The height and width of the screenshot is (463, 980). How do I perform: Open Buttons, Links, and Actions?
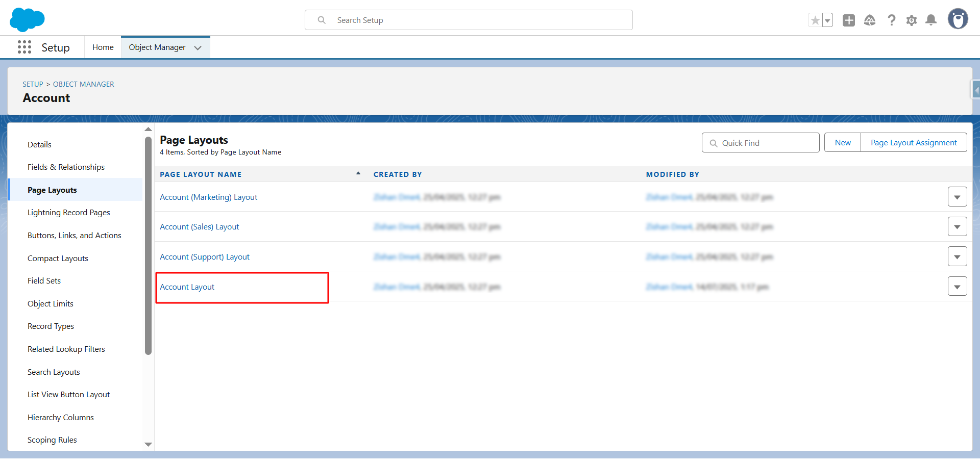(x=75, y=235)
